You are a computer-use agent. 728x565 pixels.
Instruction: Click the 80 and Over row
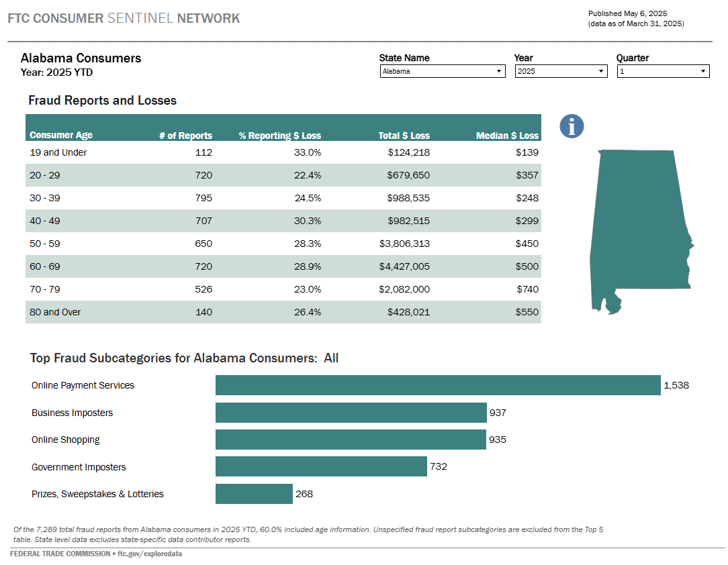[282, 312]
